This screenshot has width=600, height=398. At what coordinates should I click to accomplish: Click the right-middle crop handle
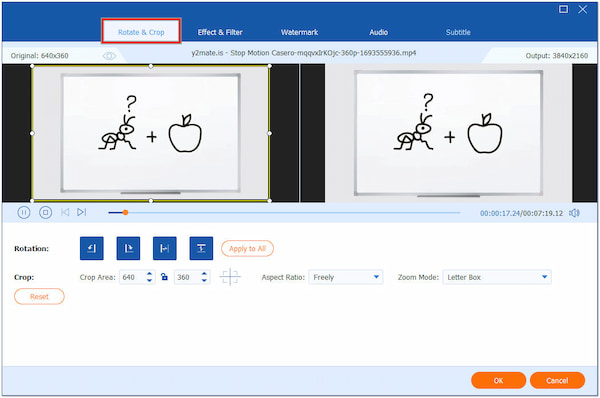pyautogui.click(x=270, y=133)
